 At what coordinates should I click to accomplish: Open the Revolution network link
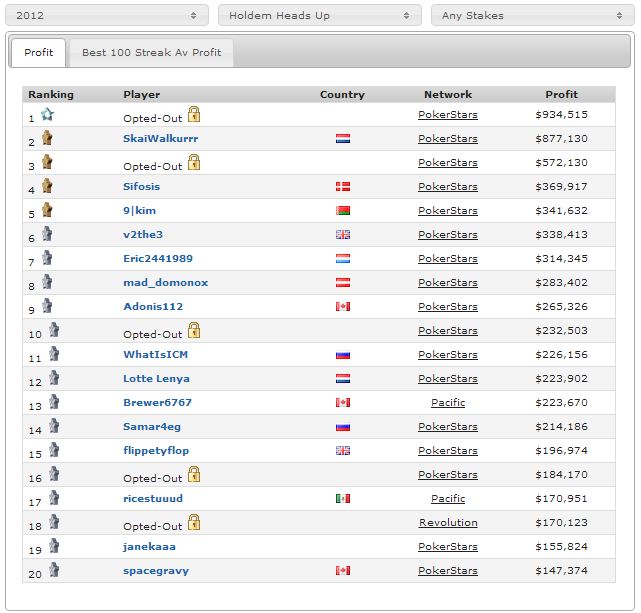point(448,523)
